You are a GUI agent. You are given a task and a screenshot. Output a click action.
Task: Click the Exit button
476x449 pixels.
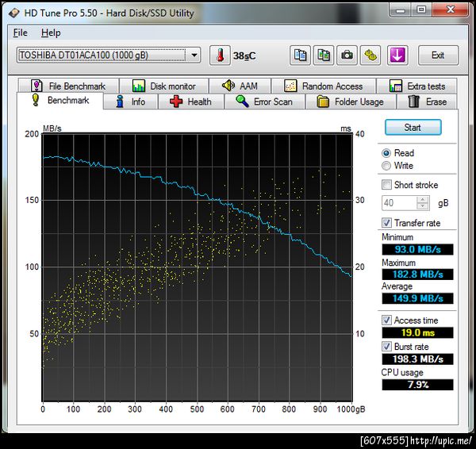pyautogui.click(x=438, y=56)
